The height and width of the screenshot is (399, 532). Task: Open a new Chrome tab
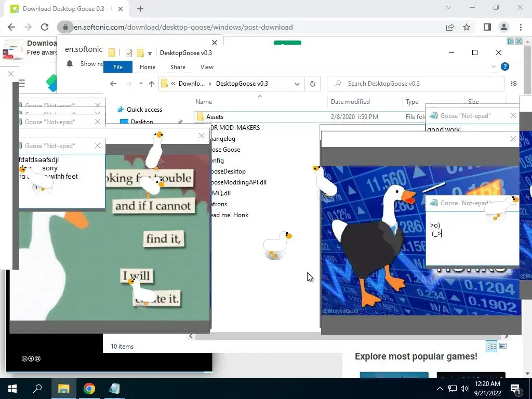[140, 9]
